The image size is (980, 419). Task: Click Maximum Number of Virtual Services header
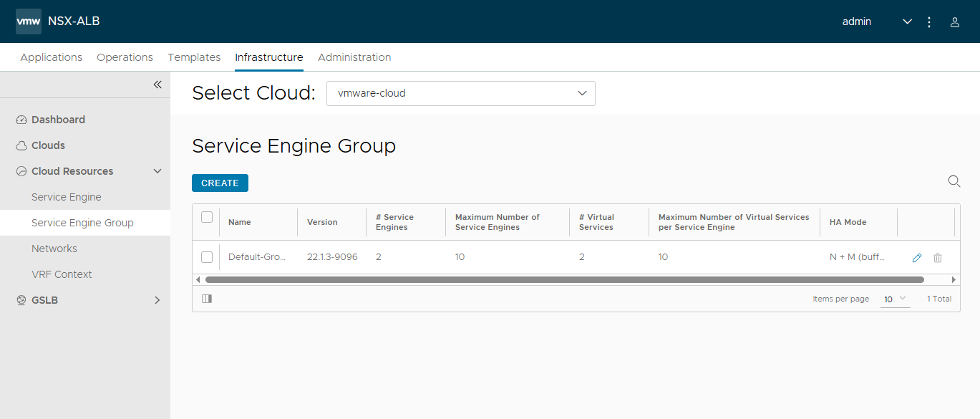coord(734,222)
